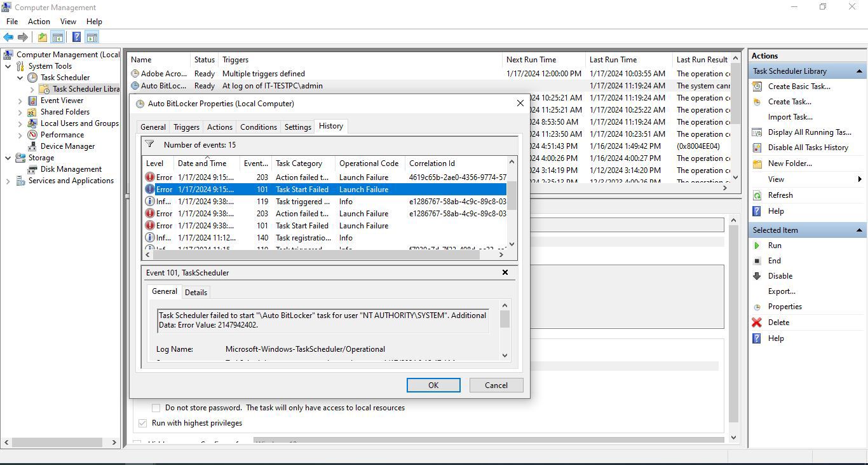868x465 pixels.
Task: Click the Run action green arrow icon
Action: pos(757,246)
